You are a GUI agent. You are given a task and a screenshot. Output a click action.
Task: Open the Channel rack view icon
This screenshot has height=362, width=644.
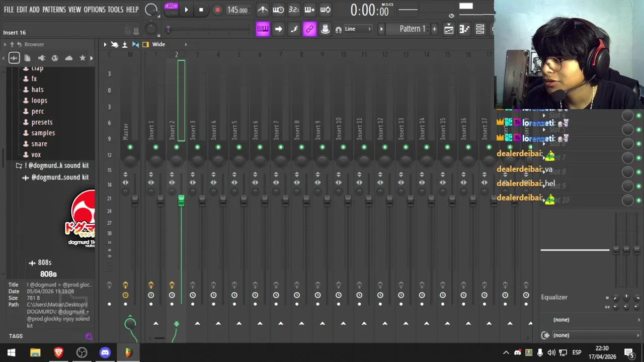pyautogui.click(x=480, y=29)
